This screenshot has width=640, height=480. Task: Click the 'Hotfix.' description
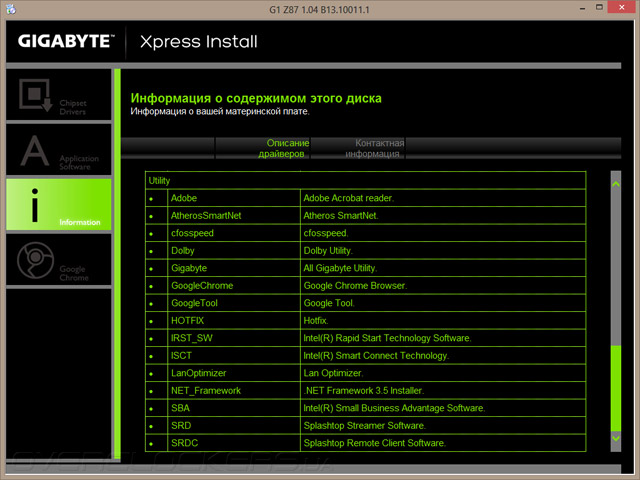[x=316, y=321]
